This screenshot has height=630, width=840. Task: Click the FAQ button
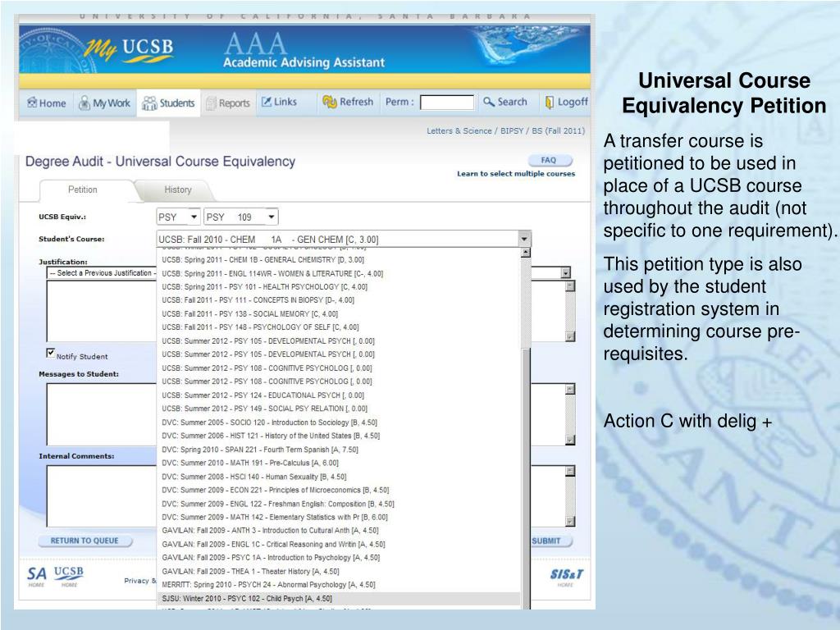point(550,160)
